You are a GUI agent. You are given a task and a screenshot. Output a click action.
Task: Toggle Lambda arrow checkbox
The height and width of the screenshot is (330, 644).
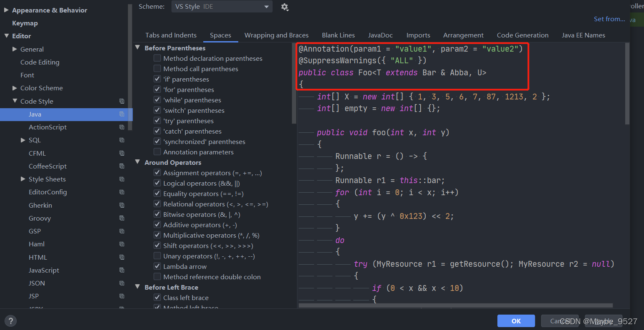click(x=157, y=266)
